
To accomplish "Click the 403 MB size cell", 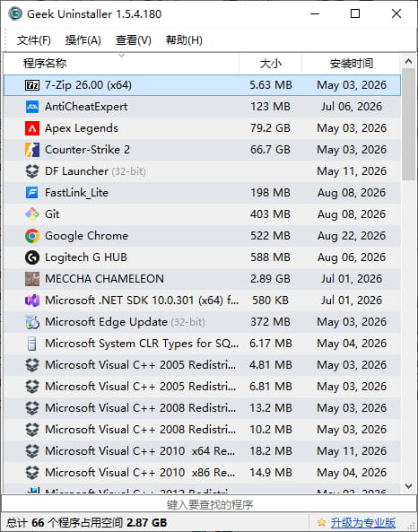I will pyautogui.click(x=270, y=214).
